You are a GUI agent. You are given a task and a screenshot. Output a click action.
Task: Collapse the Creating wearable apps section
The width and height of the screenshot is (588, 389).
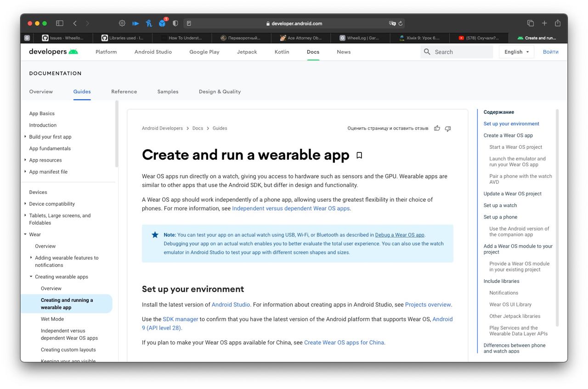pos(31,276)
